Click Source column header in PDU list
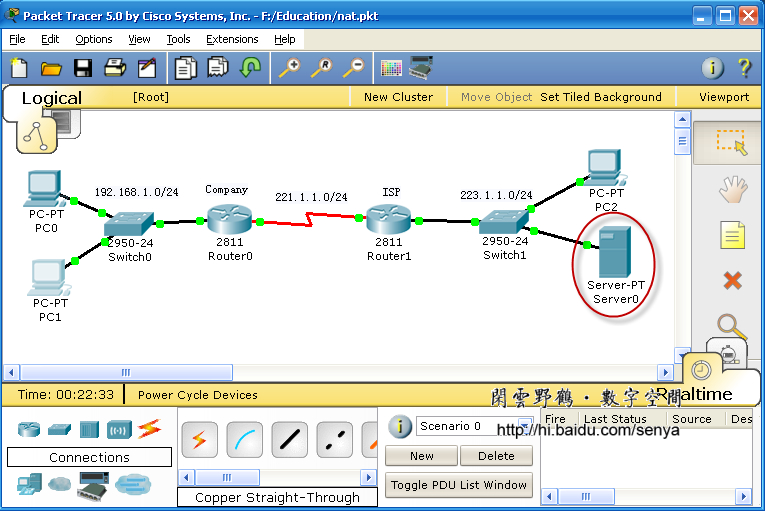Image resolution: width=765 pixels, height=511 pixels. 691,419
